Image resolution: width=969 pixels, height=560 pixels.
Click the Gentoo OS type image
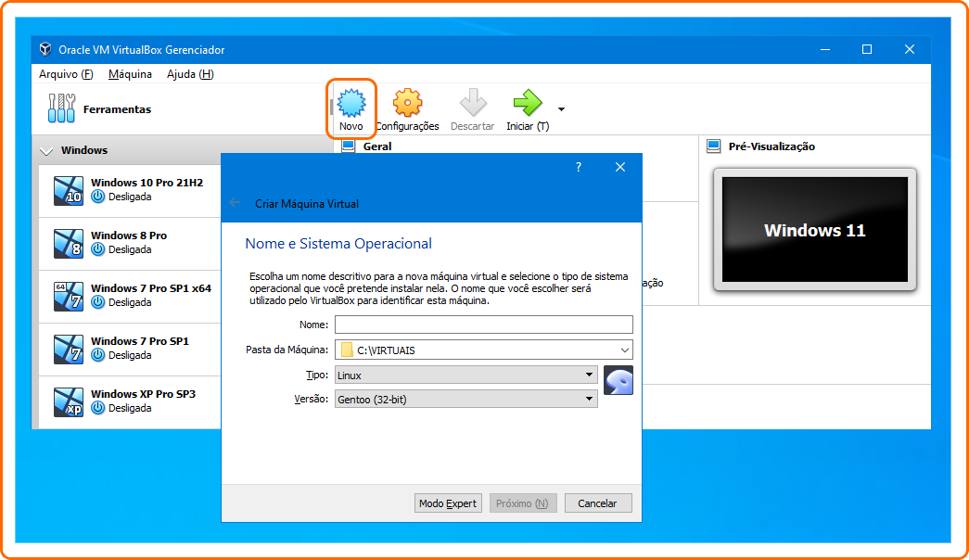[618, 380]
